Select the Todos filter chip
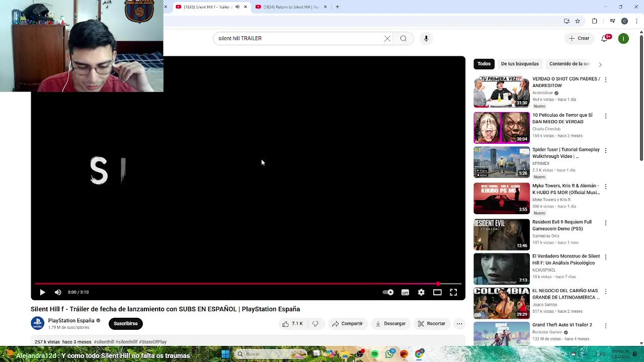Screen dimensions: 644x362 (484, 64)
